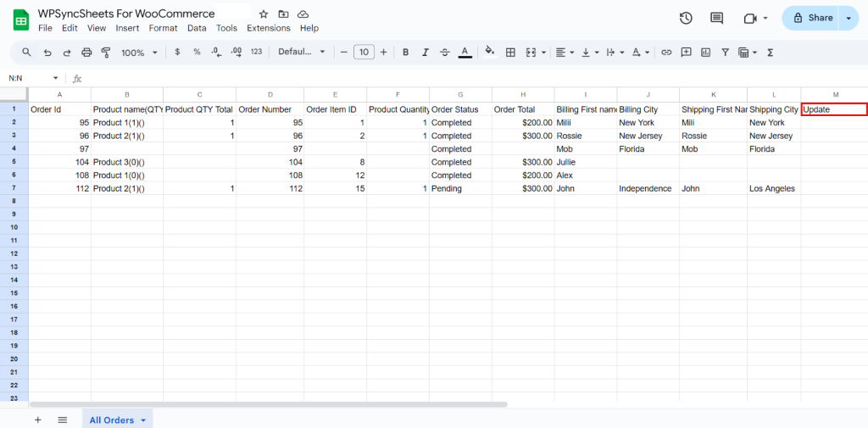Activate the paint format tool
Image resolution: width=868 pixels, height=428 pixels.
(x=106, y=52)
